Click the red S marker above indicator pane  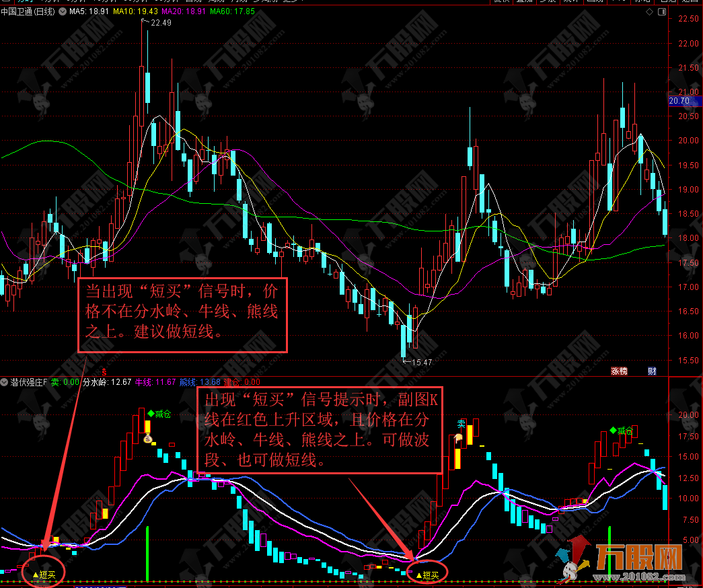[x=104, y=372]
